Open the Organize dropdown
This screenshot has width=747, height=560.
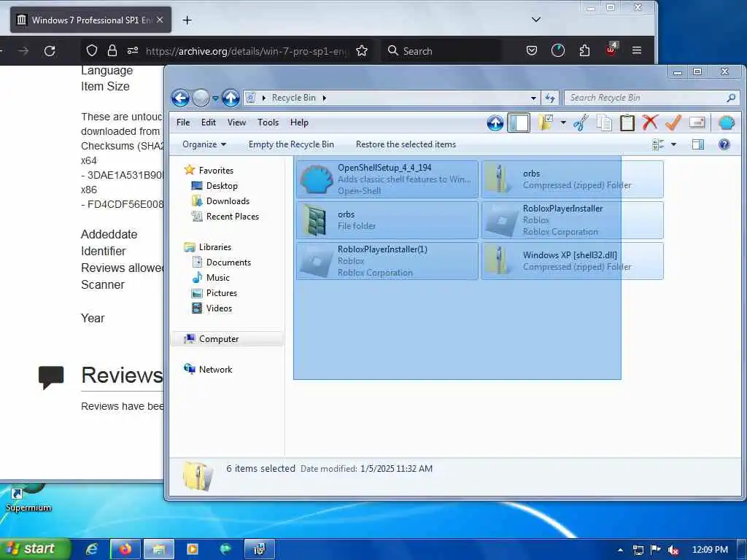[204, 144]
